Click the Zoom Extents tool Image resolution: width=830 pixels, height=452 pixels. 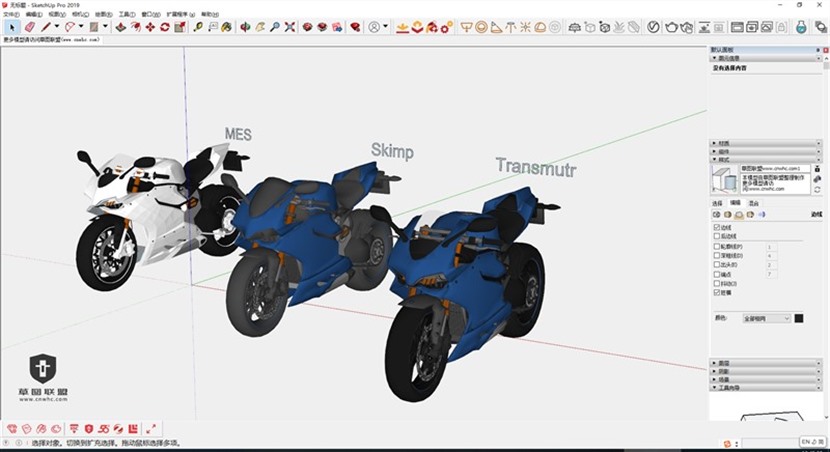pyautogui.click(x=290, y=26)
